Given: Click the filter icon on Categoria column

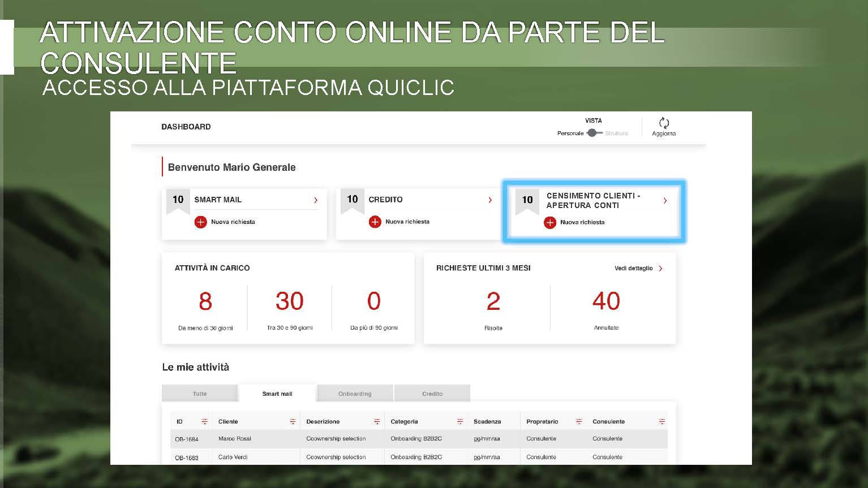Looking at the screenshot, I should coord(460,422).
